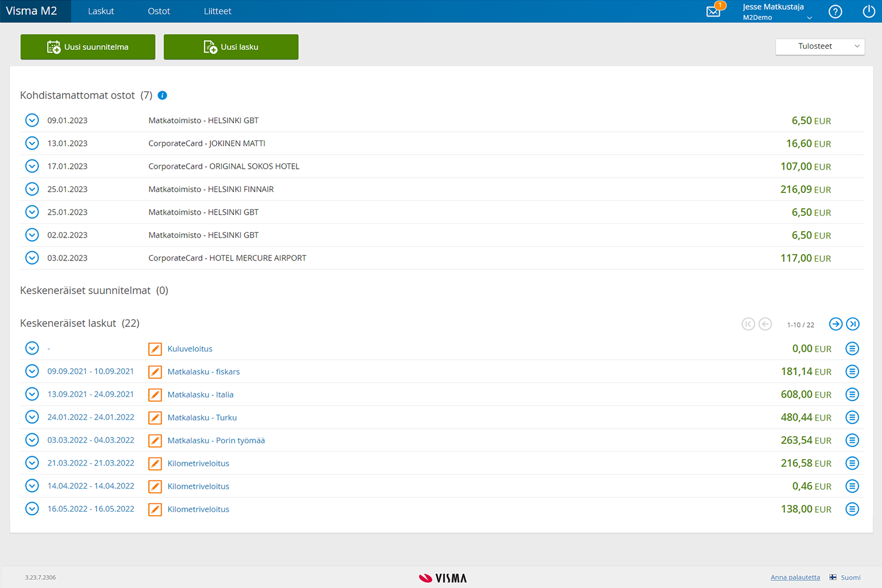Go to first page of invoices
Screen dimensions: 882x588
(x=748, y=324)
